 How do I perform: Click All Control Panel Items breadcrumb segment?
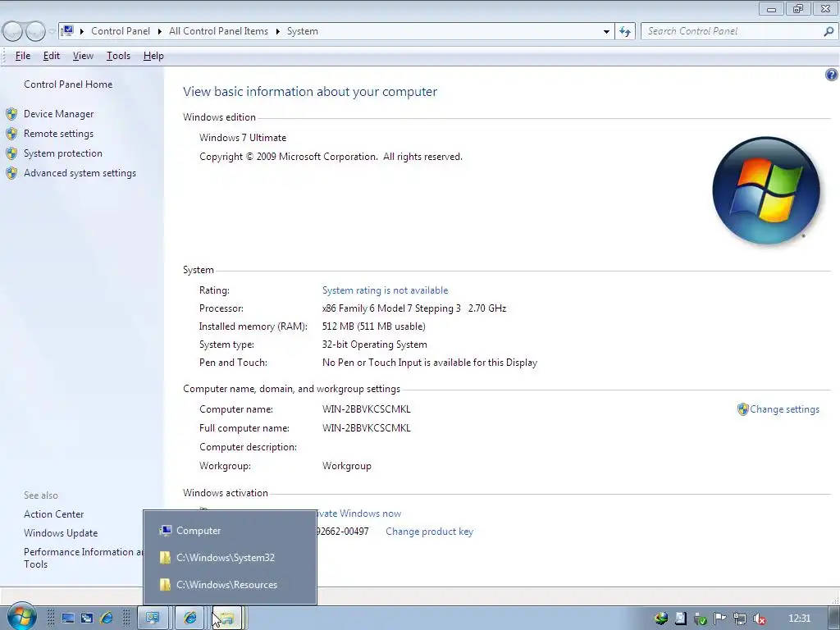(x=218, y=31)
